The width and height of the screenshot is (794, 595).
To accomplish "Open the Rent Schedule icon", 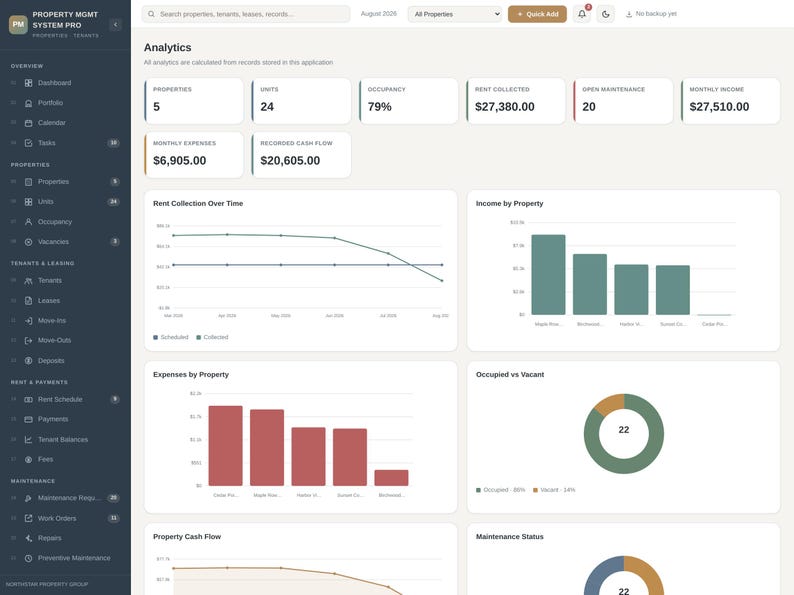I will pyautogui.click(x=28, y=400).
